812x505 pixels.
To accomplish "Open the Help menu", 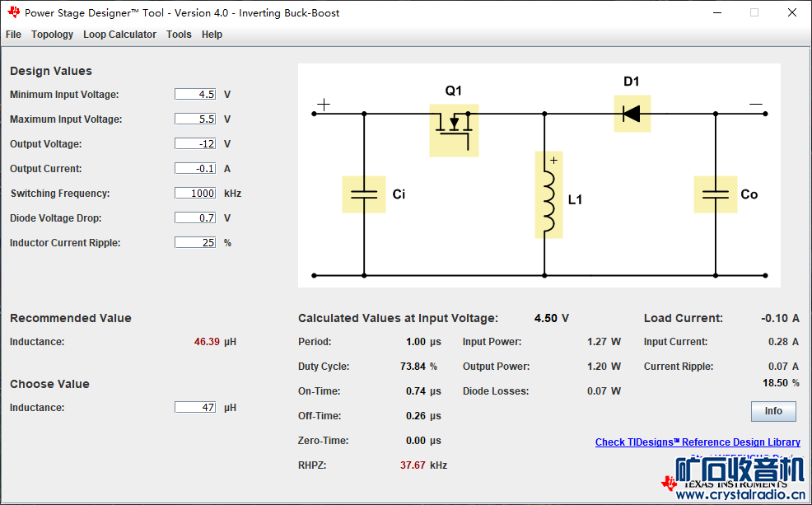I will click(x=212, y=35).
